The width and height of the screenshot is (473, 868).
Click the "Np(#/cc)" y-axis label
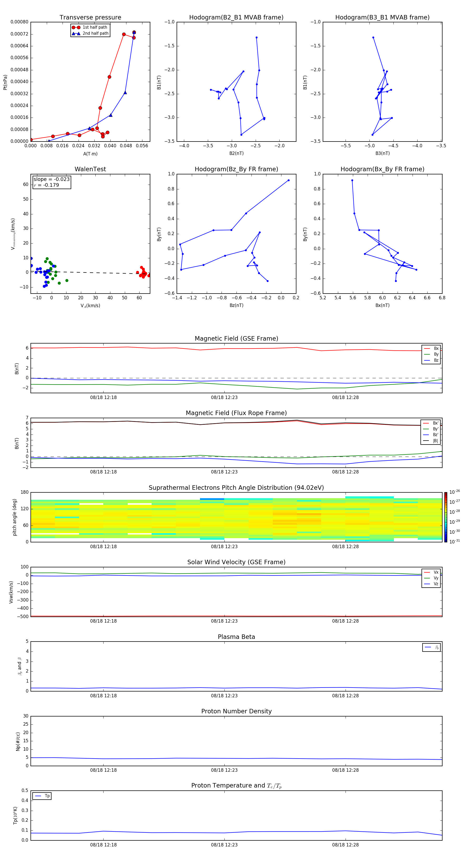pos(18,741)
